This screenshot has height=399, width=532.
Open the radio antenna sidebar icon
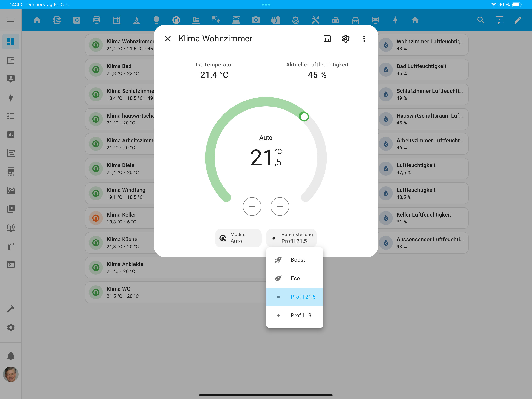(x=11, y=228)
